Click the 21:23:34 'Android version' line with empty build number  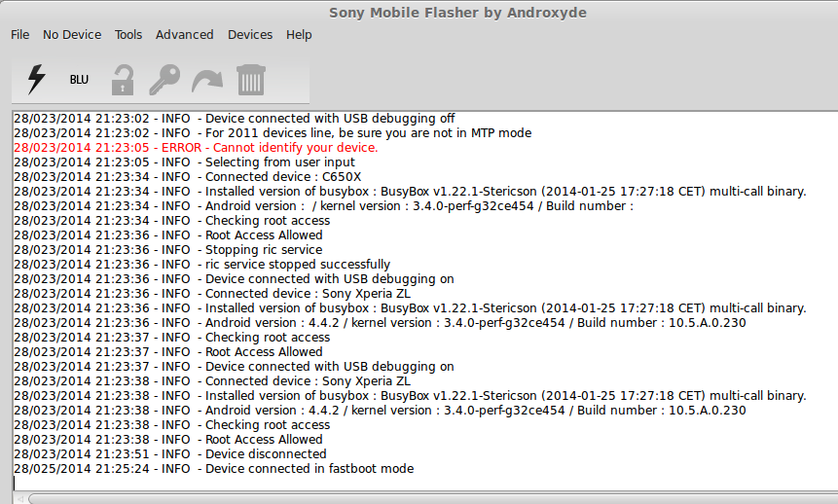pyautogui.click(x=323, y=206)
